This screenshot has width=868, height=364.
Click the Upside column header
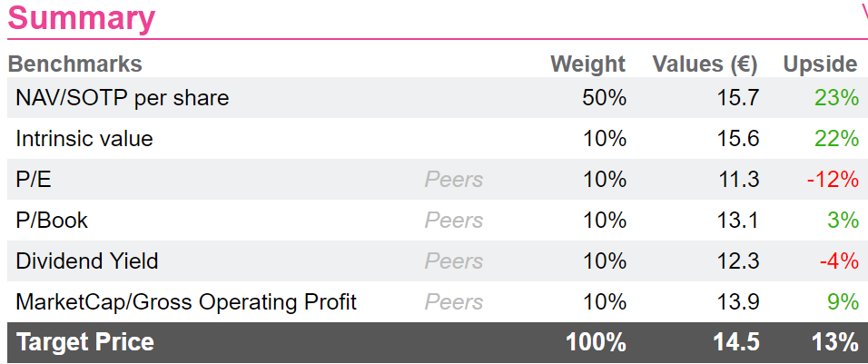(x=821, y=64)
